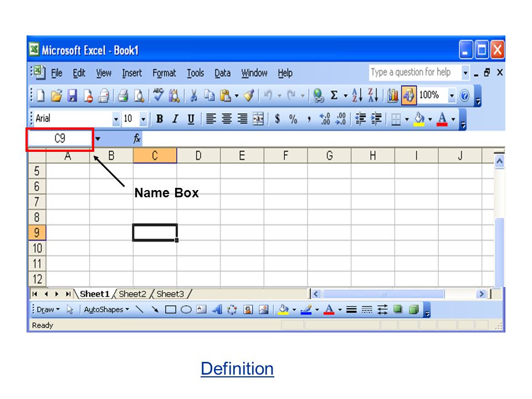Cut selection with the scissors icon

tap(194, 96)
